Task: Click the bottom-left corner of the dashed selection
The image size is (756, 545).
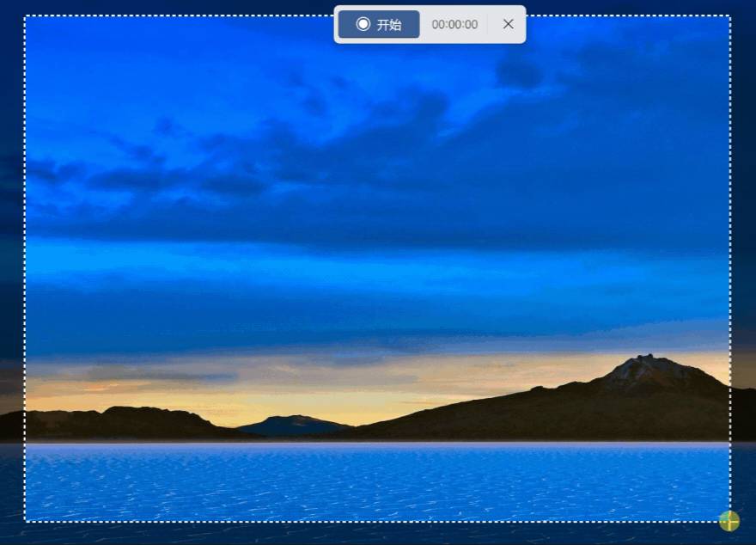Action: pyautogui.click(x=25, y=521)
